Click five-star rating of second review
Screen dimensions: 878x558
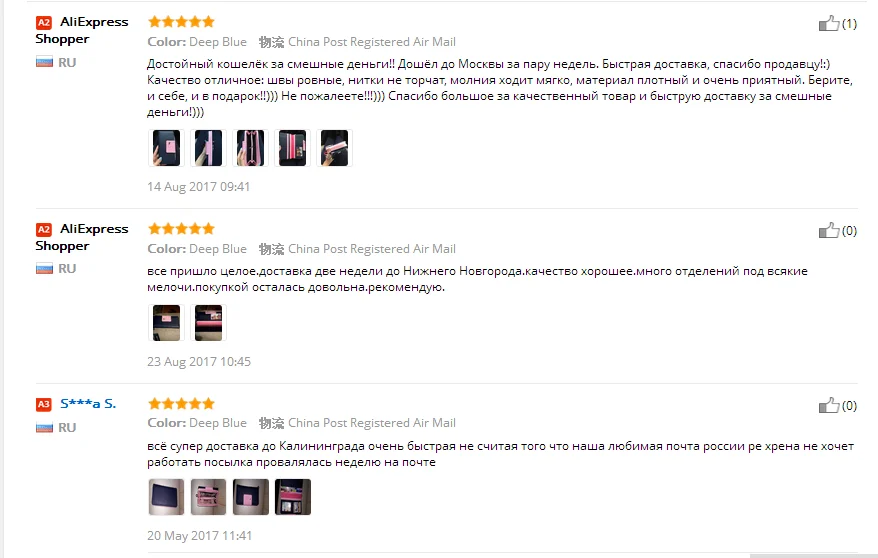pyautogui.click(x=181, y=228)
